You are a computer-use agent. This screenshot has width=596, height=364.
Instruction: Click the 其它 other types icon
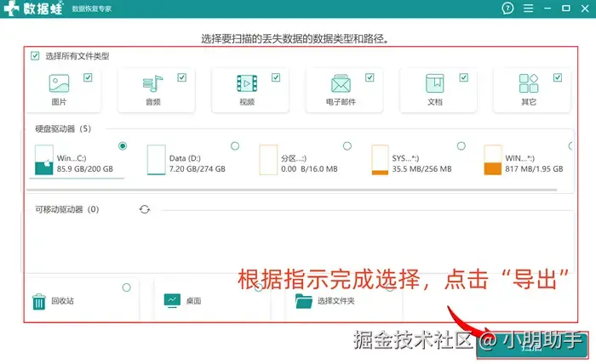[x=529, y=83]
